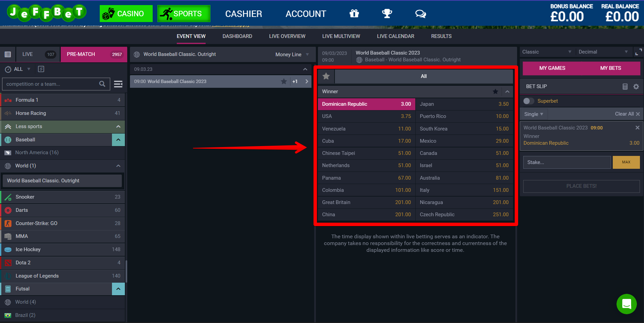Open the Classic view dropdown

click(x=547, y=52)
